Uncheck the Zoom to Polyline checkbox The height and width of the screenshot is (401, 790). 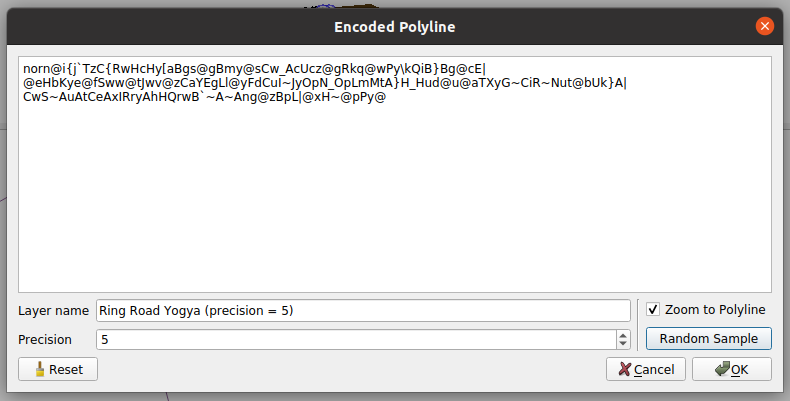click(653, 309)
